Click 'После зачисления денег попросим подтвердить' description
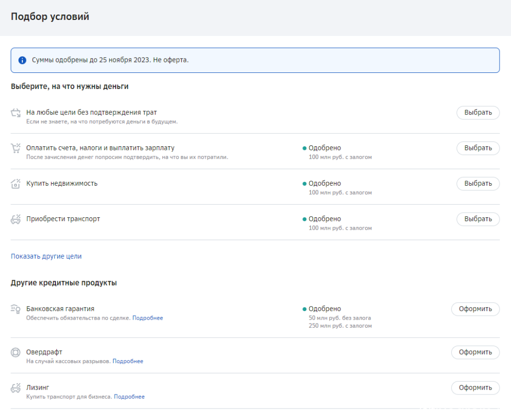This screenshot has width=511, height=420. tap(127, 157)
